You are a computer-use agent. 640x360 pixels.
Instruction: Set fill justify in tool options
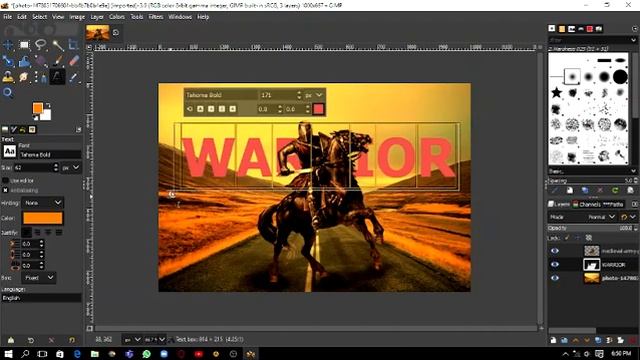[59, 232]
